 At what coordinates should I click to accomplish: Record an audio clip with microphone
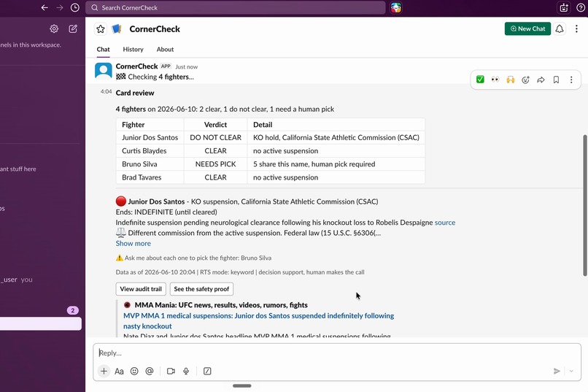click(186, 372)
